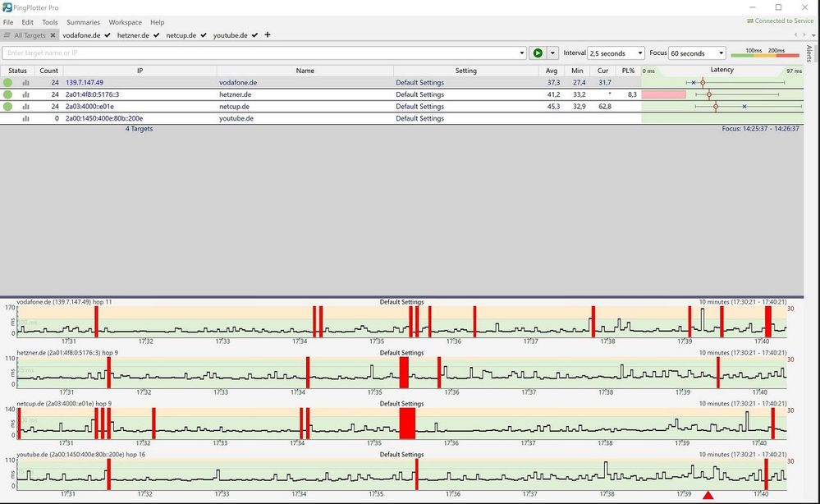Open the Tools menu
Viewport: 820px width, 504px height.
pyautogui.click(x=50, y=22)
